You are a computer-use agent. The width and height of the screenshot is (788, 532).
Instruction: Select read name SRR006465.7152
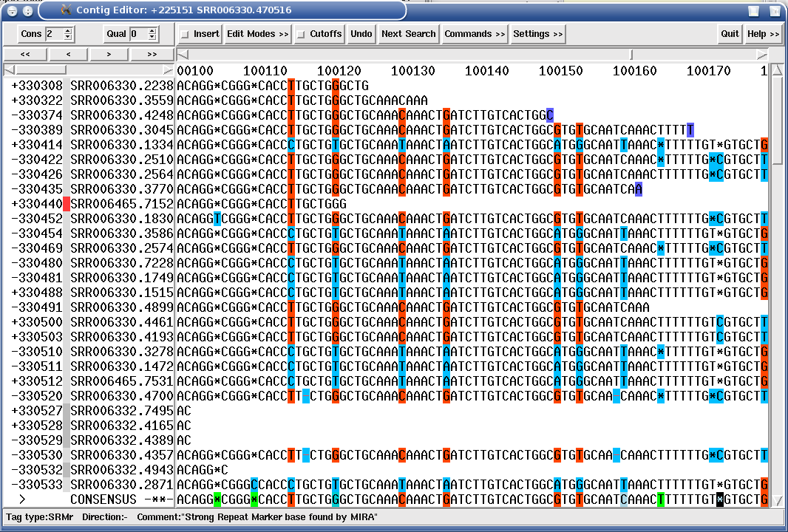point(122,204)
